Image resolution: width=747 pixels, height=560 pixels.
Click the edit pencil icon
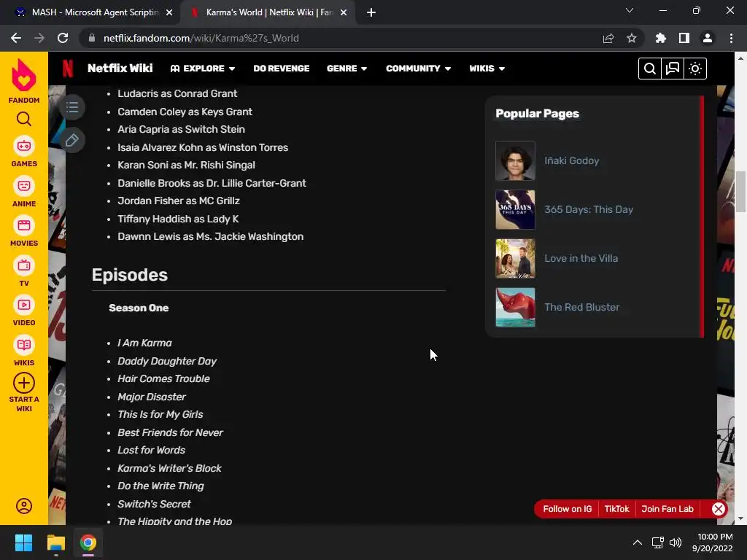tap(72, 140)
